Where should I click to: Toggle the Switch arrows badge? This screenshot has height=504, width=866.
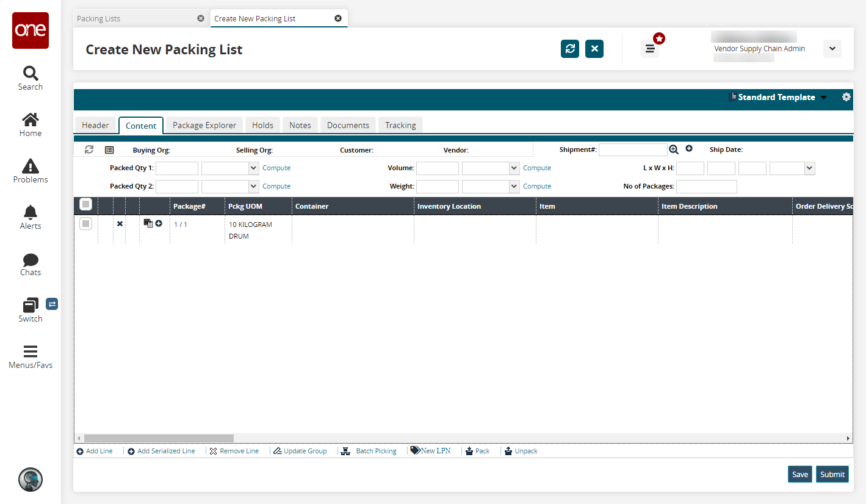[52, 304]
